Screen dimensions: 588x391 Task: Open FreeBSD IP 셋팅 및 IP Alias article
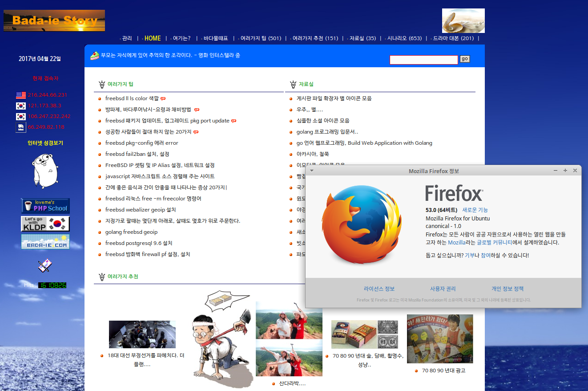click(160, 165)
